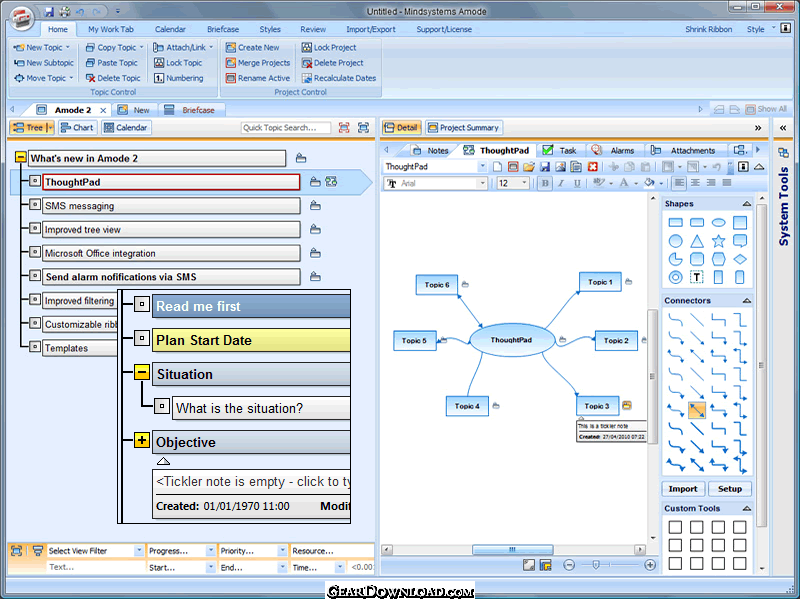Click the filter funnel icon beside Select View Filter
Image resolution: width=800 pixels, height=600 pixels.
coord(37,551)
